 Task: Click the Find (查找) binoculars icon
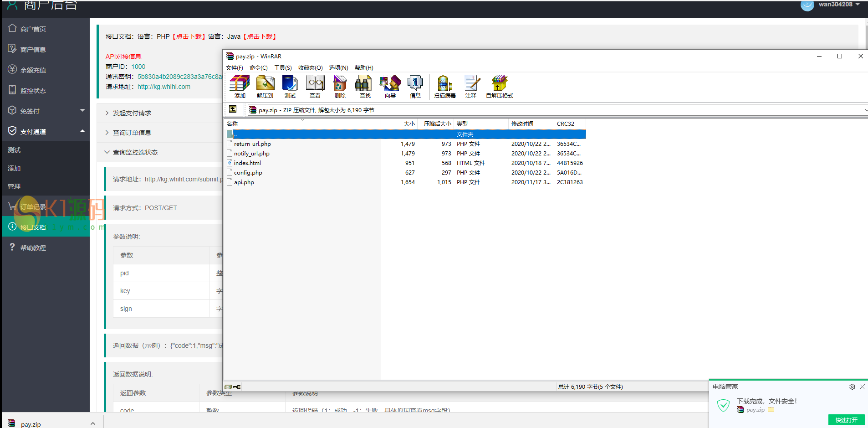point(365,87)
